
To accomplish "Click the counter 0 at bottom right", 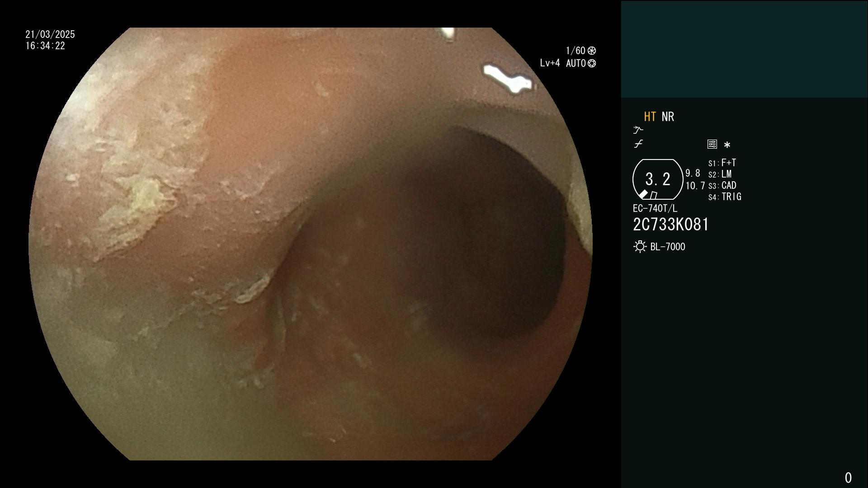I will [848, 478].
